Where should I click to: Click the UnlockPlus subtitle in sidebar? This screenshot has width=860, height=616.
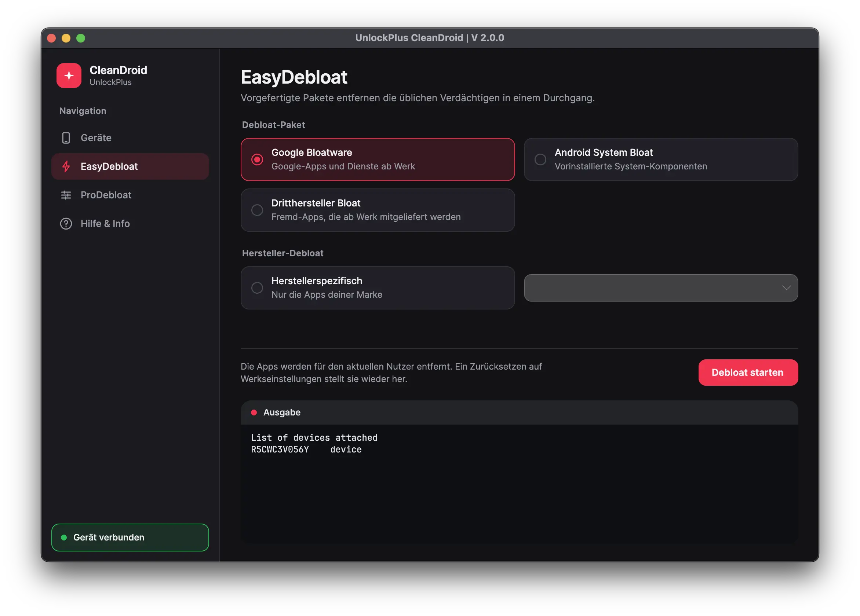pyautogui.click(x=110, y=82)
